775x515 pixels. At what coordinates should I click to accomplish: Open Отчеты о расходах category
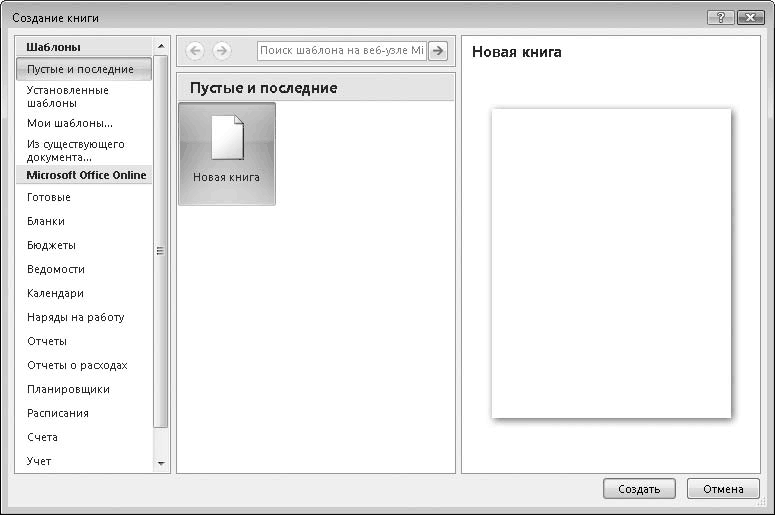tap(77, 365)
